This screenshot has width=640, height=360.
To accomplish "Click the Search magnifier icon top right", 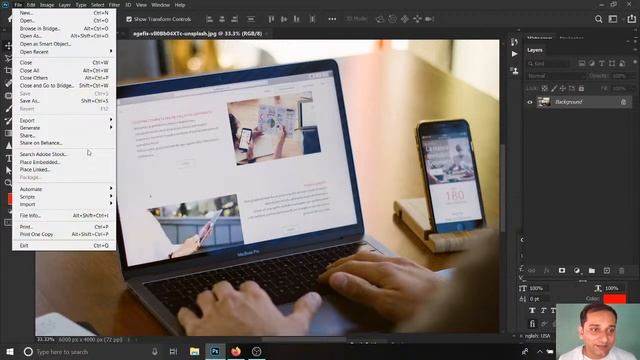I will click(x=598, y=19).
